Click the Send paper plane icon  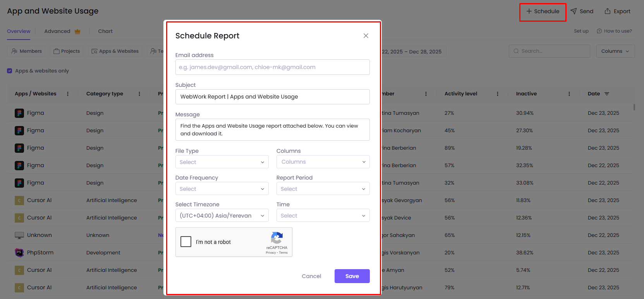coord(574,11)
